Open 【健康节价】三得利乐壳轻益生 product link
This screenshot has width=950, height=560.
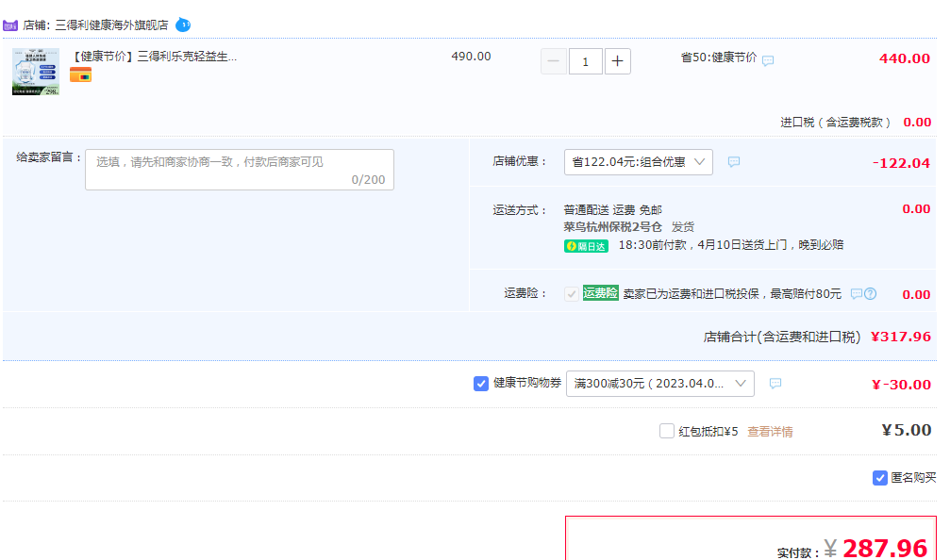coord(154,57)
